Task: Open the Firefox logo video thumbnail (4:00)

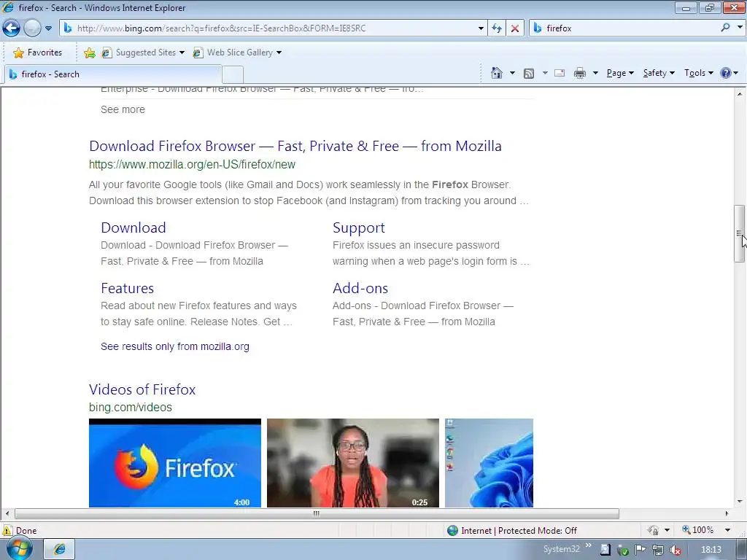Action: coord(175,463)
